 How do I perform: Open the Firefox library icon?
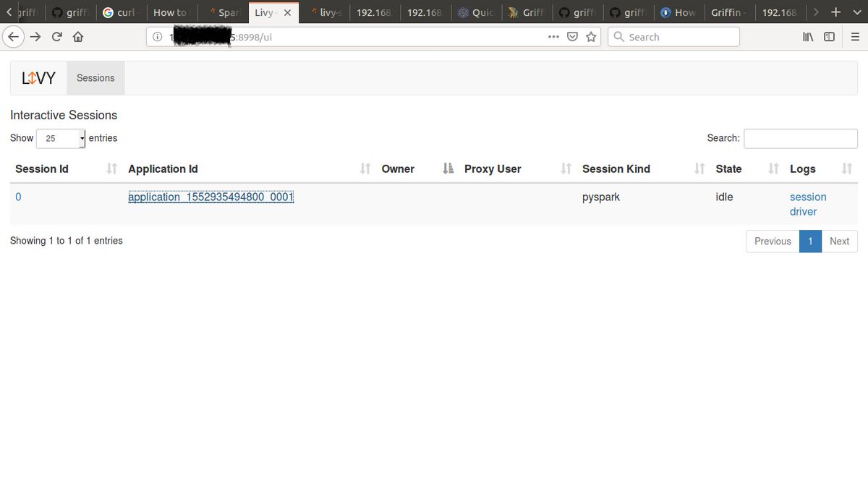(808, 37)
